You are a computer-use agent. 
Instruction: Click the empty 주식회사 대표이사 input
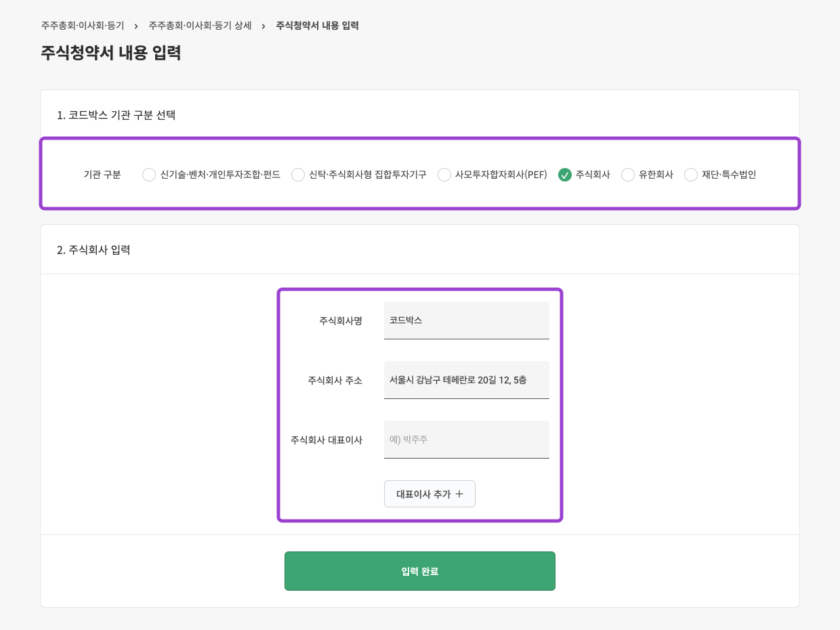point(466,439)
